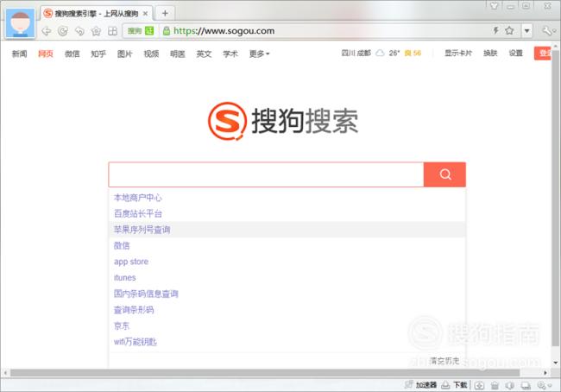Open the 学术 navigation link
Viewport: 561px width, 392px height.
[230, 54]
